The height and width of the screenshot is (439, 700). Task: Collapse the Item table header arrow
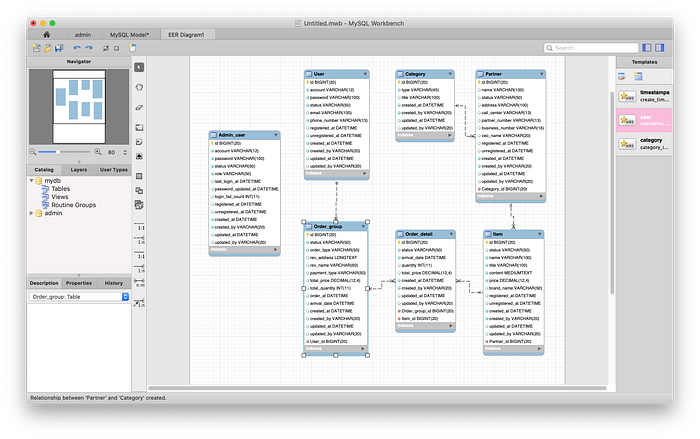[x=540, y=234]
